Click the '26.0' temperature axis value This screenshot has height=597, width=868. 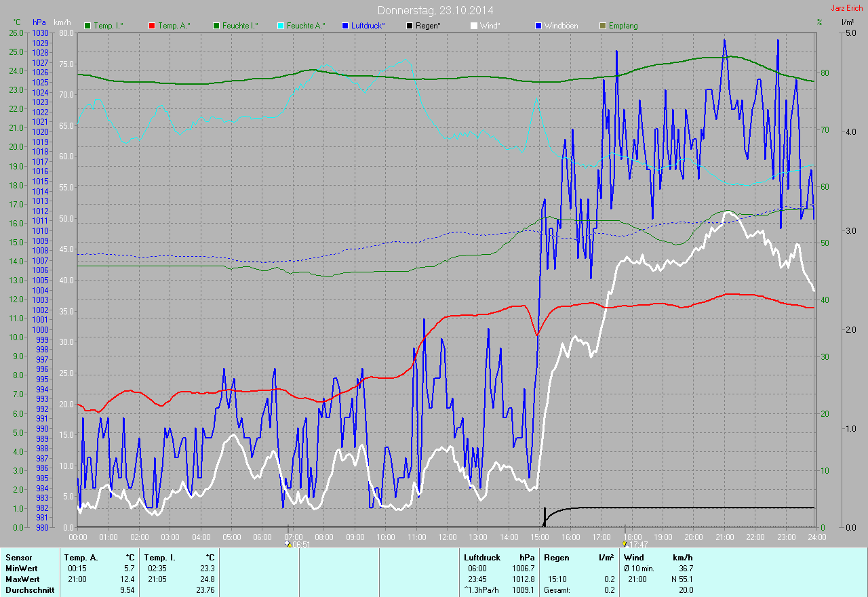pos(17,33)
